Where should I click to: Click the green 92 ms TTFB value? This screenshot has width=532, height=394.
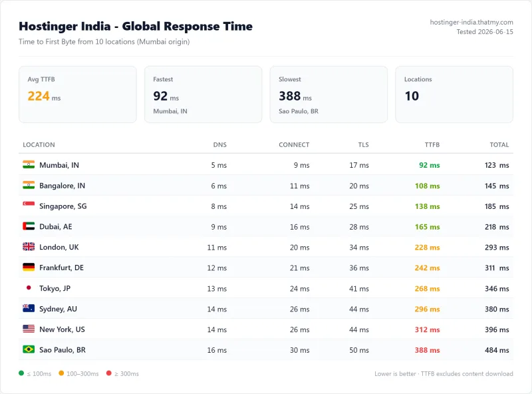click(429, 165)
